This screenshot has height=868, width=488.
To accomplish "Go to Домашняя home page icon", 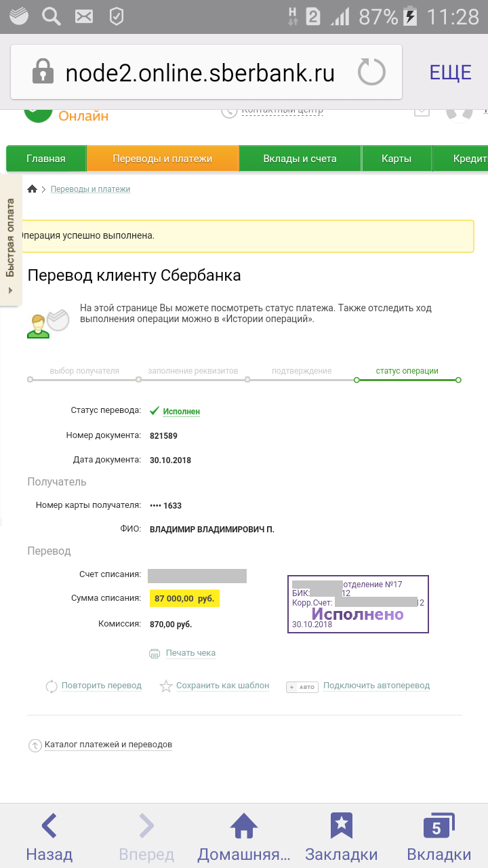I will click(x=244, y=826).
